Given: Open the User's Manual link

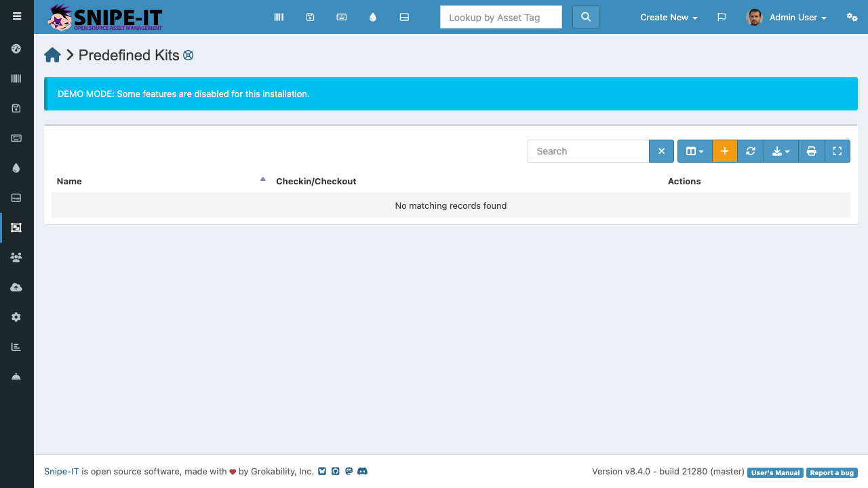Looking at the screenshot, I should [775, 472].
